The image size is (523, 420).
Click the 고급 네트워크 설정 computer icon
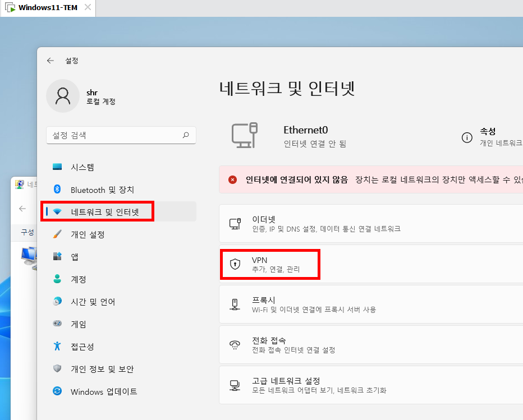pos(235,385)
